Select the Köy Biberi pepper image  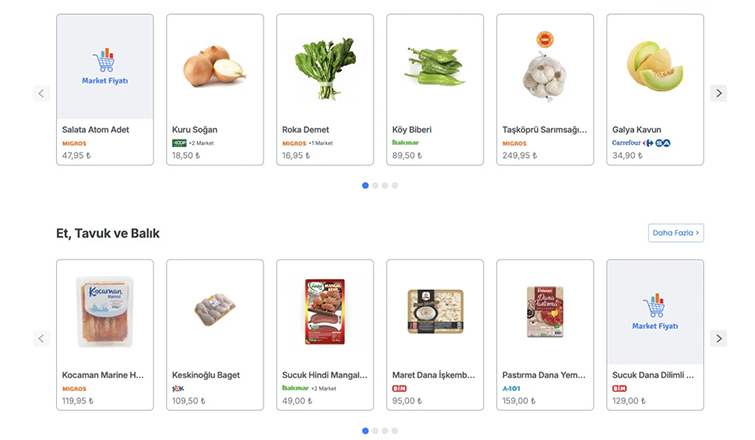click(434, 67)
